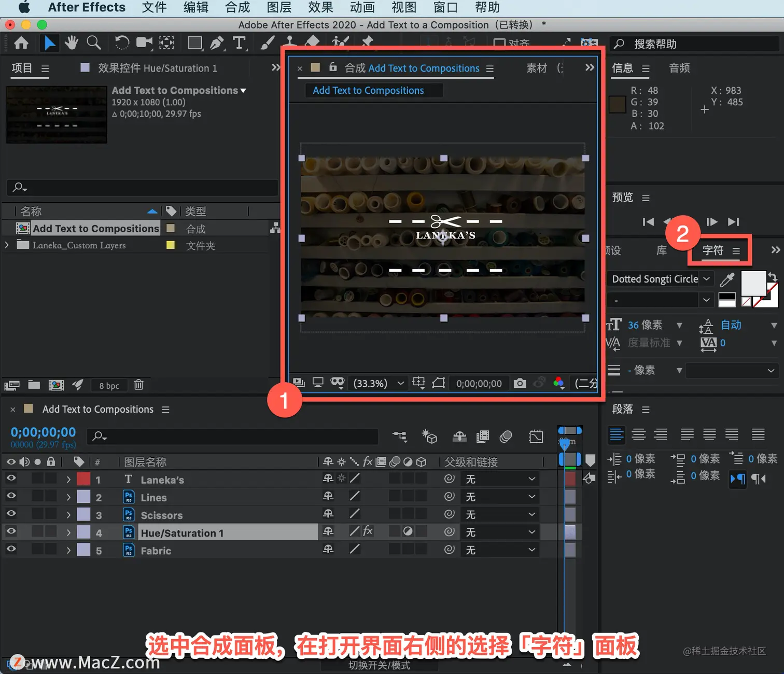Hide the Scissors layer

(11, 514)
